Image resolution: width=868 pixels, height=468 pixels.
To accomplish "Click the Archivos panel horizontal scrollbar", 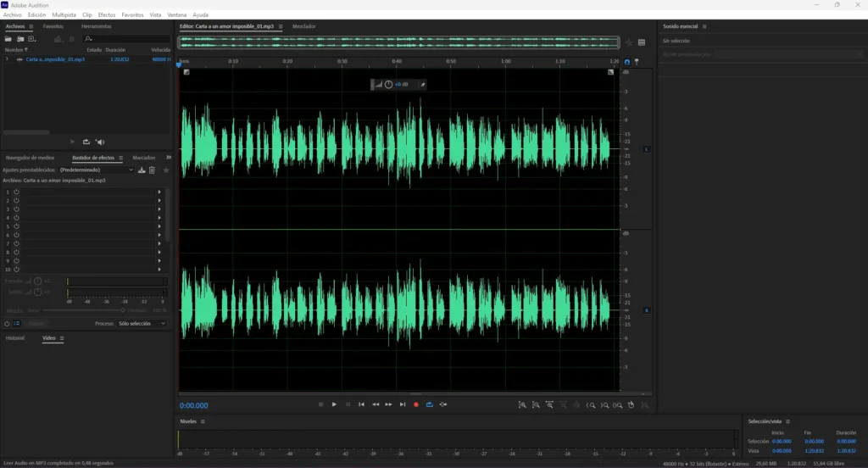I will [x=26, y=132].
